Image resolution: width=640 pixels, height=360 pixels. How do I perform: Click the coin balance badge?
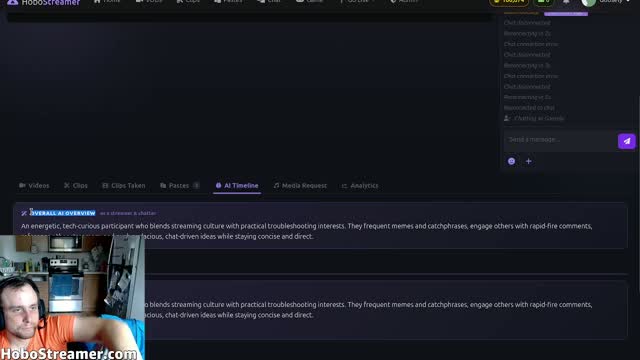509,2
